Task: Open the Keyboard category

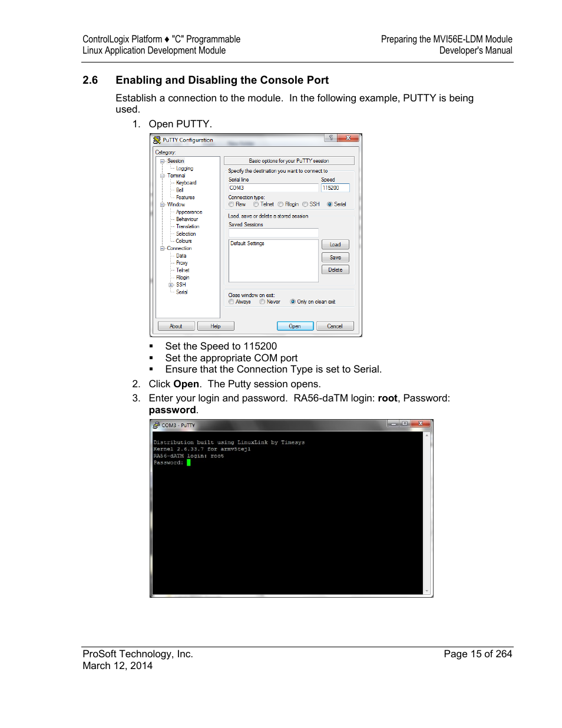Action: click(x=186, y=183)
